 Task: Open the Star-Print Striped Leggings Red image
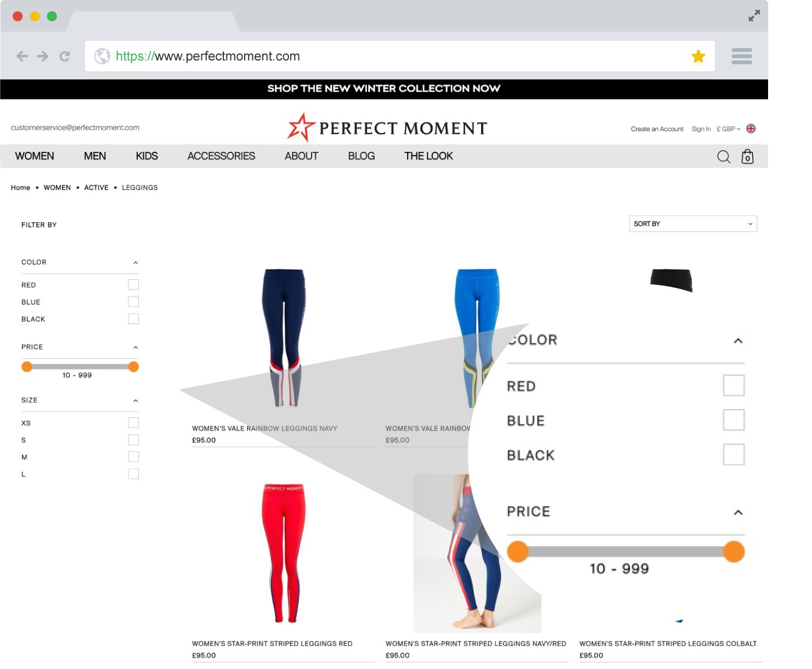coord(284,553)
